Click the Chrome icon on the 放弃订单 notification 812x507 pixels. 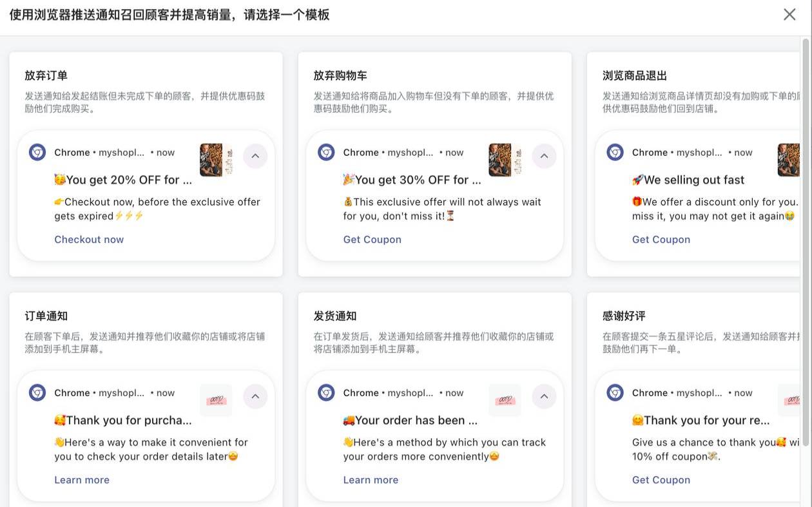pos(37,152)
